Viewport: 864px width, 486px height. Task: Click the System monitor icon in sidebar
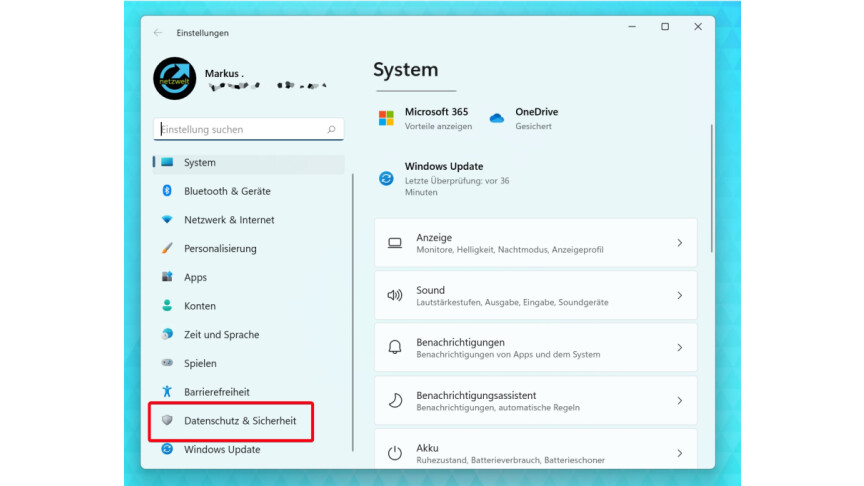pyautogui.click(x=167, y=162)
